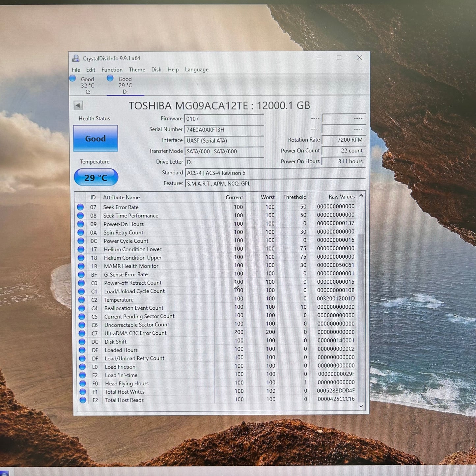Click the status orb for Temperature attribute row

pyautogui.click(x=81, y=300)
